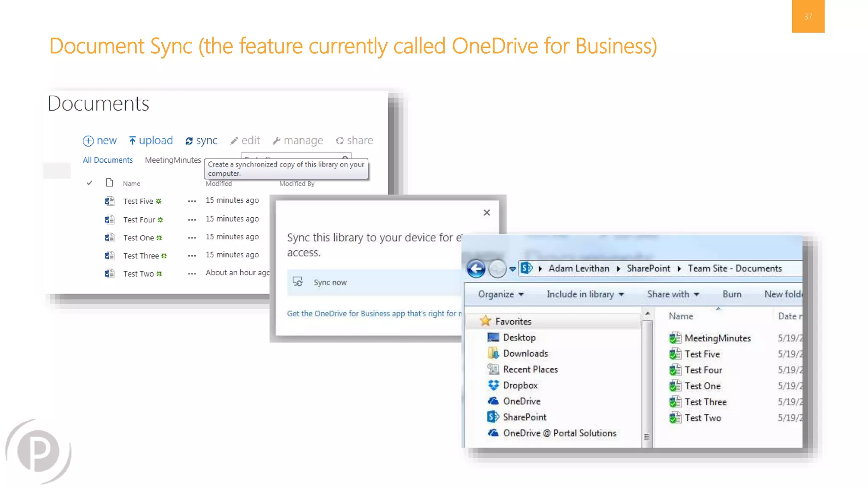868x488 pixels.
Task: Open Get the OneDrive for Business app link
Action: pos(374,313)
